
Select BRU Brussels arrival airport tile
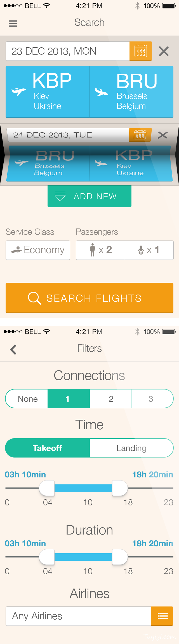(131, 92)
